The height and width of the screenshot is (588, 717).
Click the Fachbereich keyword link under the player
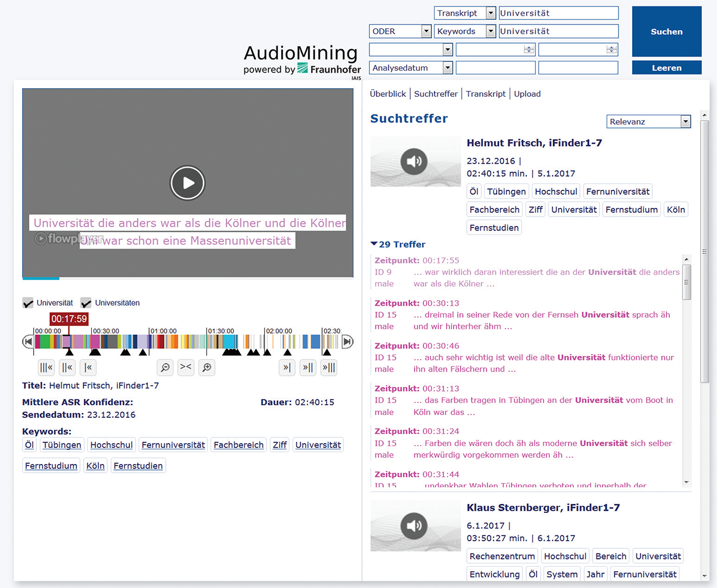click(239, 445)
